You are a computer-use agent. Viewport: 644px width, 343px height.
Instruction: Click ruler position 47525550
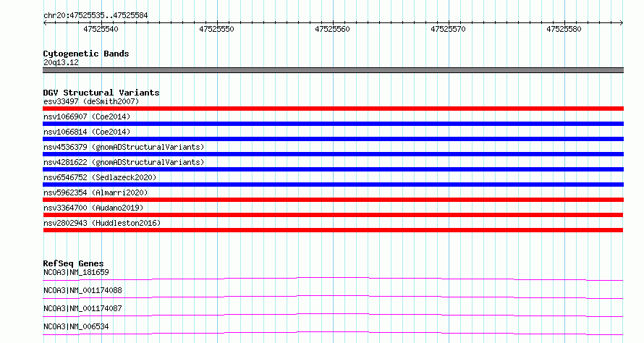tap(216, 29)
